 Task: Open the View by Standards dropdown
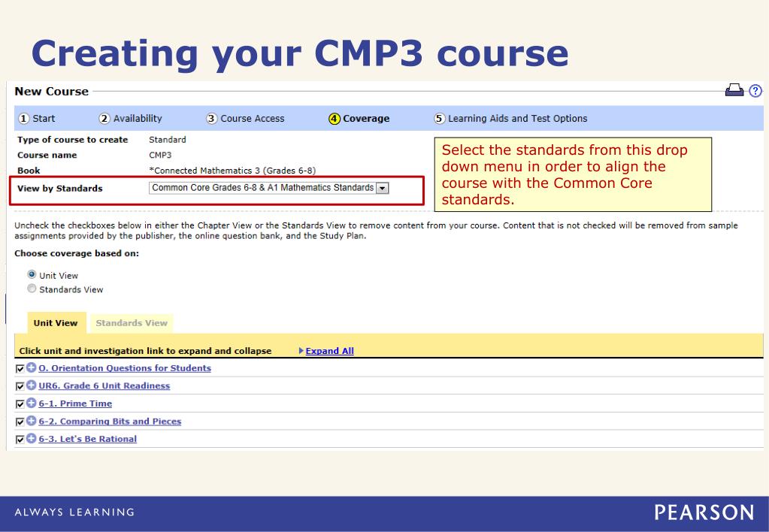[x=269, y=188]
